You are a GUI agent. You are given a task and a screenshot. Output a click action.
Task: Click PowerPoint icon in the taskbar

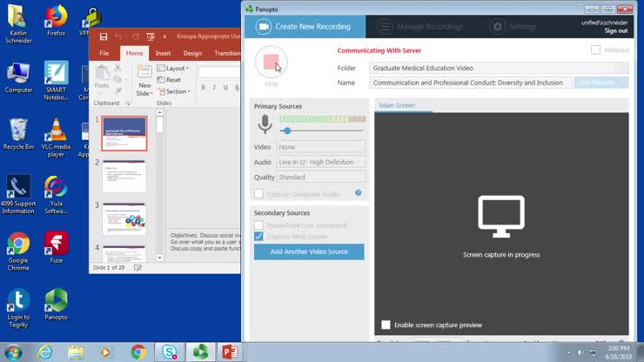(231, 352)
